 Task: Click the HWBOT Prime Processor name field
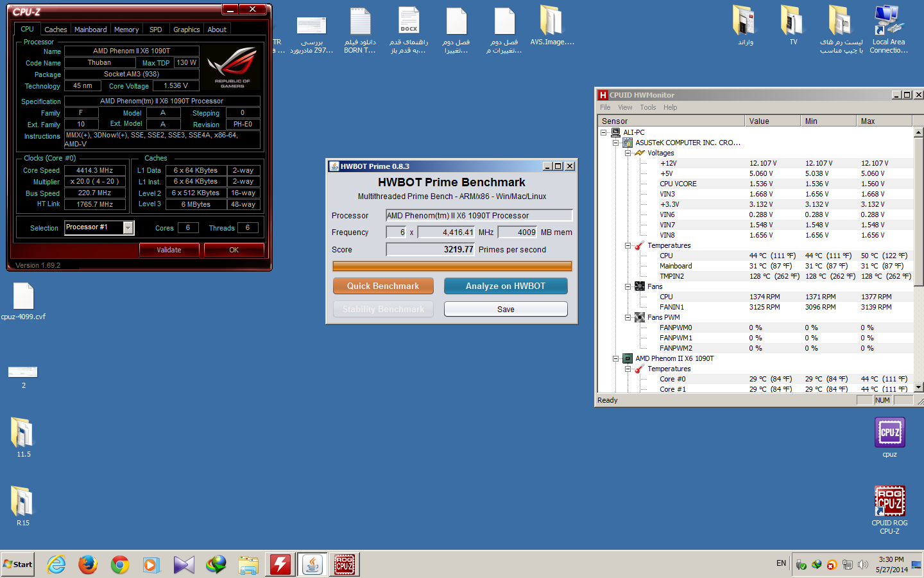[x=479, y=215]
